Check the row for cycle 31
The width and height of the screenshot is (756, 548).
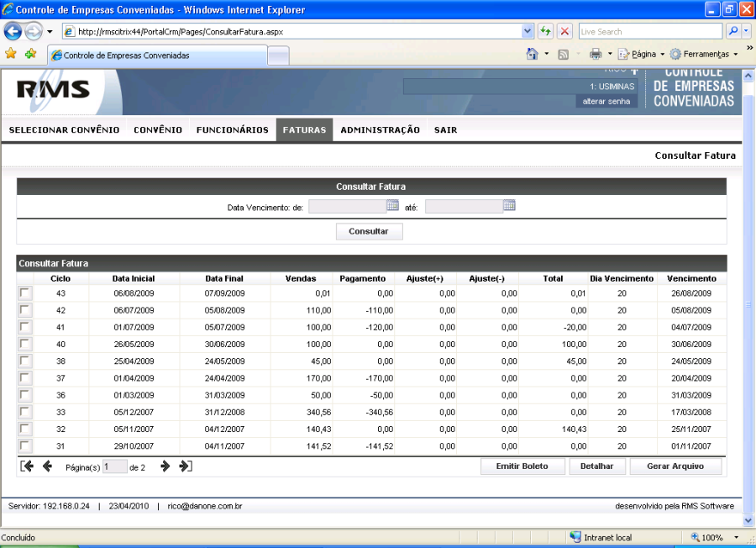coord(25,445)
